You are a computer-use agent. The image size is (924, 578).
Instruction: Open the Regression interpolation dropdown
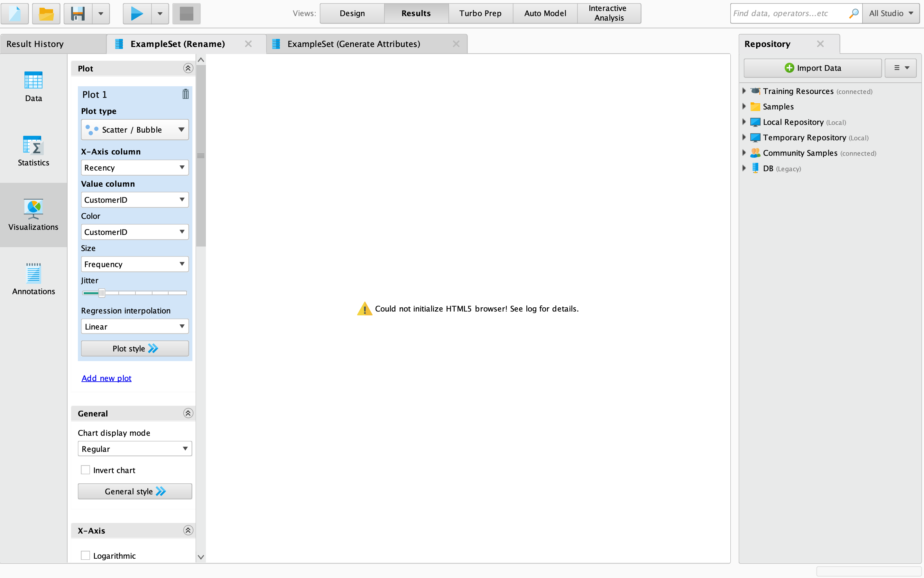pyautogui.click(x=135, y=326)
